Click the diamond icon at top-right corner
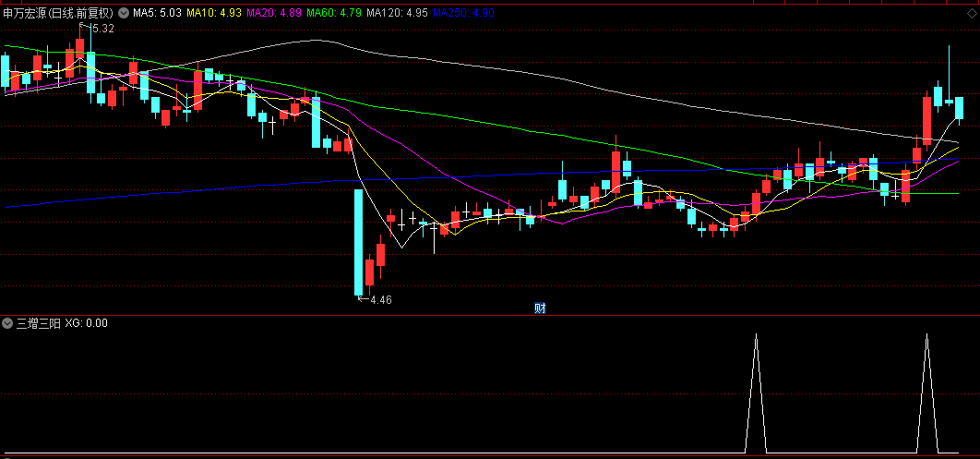The image size is (980, 459). click(972, 13)
